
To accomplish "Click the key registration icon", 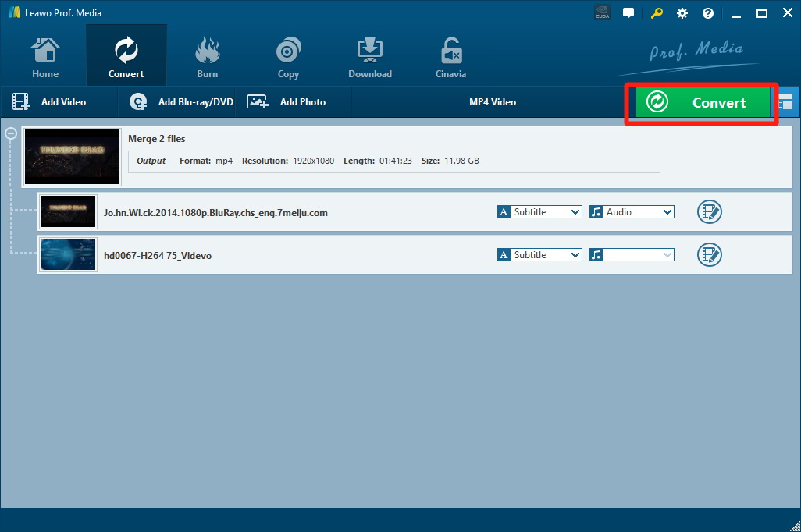I will pos(657,12).
